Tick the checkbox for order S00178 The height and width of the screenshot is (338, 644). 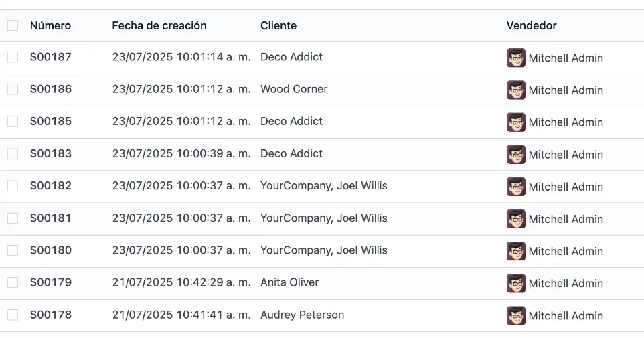tap(13, 314)
